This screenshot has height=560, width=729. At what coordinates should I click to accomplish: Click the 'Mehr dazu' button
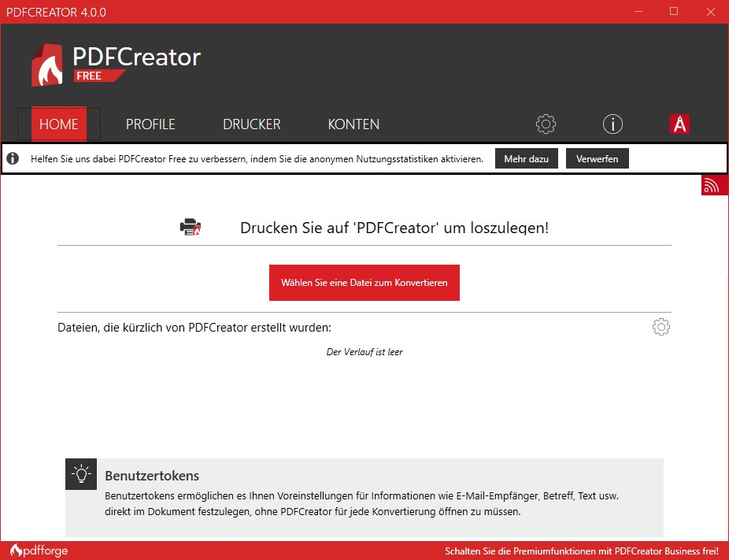click(x=527, y=158)
